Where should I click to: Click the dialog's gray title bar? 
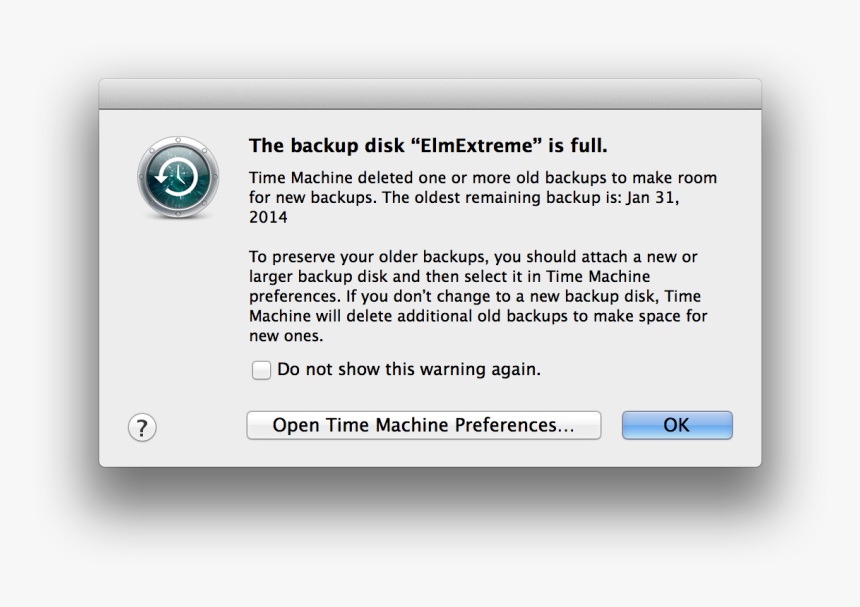coord(430,94)
